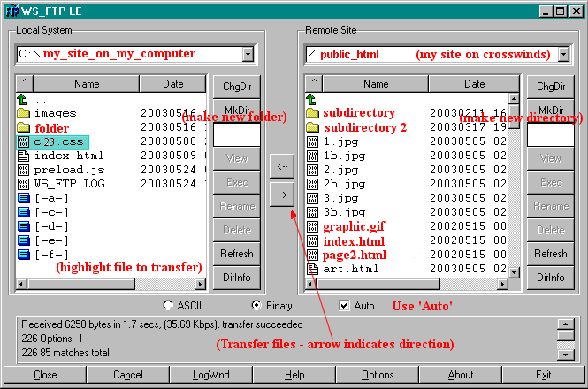
Task: Click the remote list sort caret column header
Action: pos(314,83)
